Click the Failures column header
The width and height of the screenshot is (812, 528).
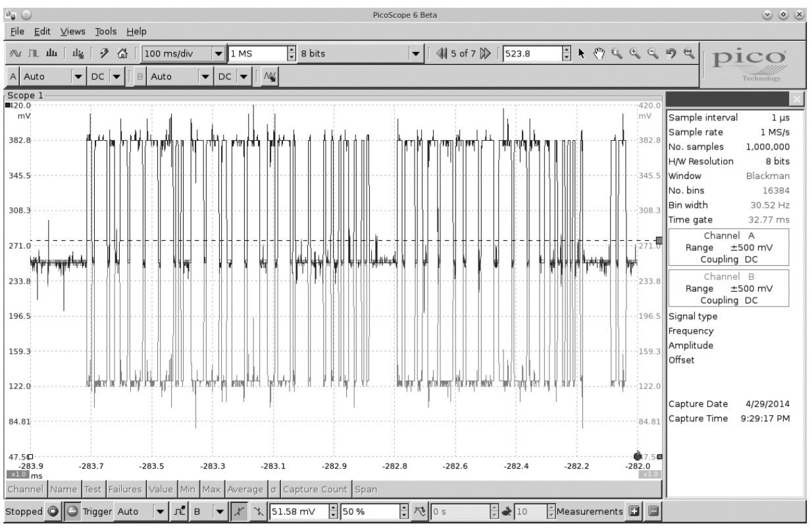tap(125, 489)
